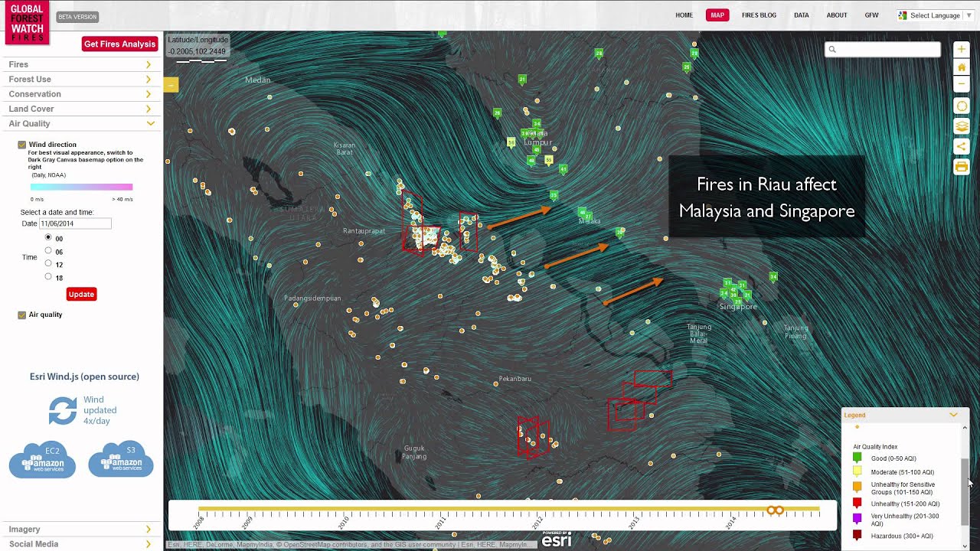Expand the Fires section
This screenshot has height=551, width=980.
[81, 65]
